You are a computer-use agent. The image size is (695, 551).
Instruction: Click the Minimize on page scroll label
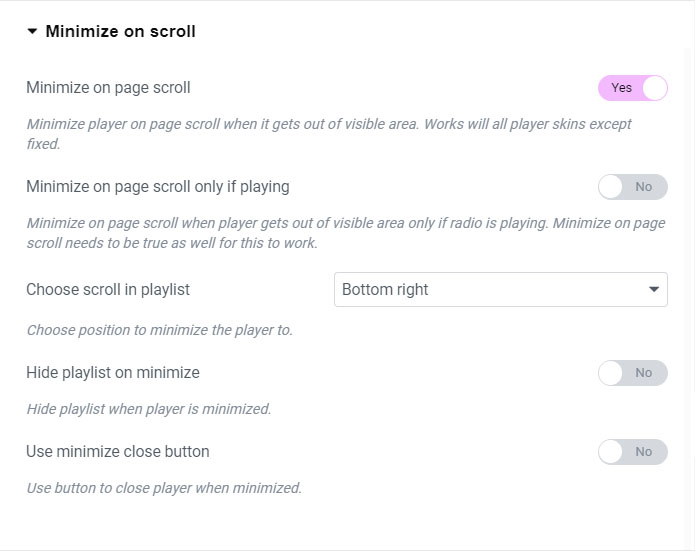pyautogui.click(x=108, y=88)
